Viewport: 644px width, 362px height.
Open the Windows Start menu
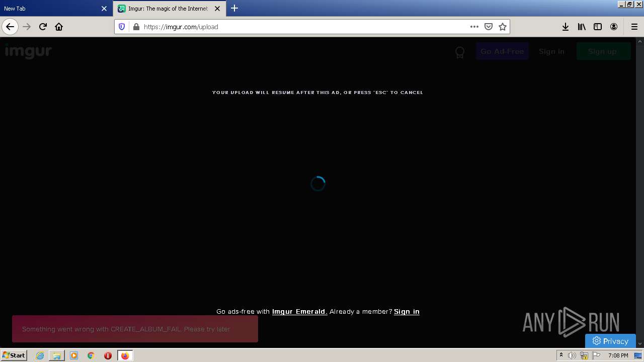pyautogui.click(x=14, y=355)
